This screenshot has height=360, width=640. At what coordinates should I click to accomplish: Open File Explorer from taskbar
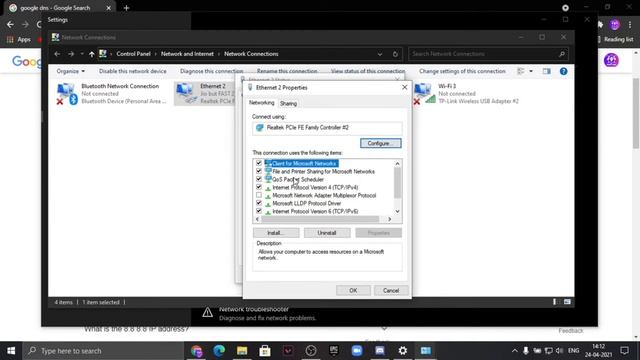click(242, 351)
